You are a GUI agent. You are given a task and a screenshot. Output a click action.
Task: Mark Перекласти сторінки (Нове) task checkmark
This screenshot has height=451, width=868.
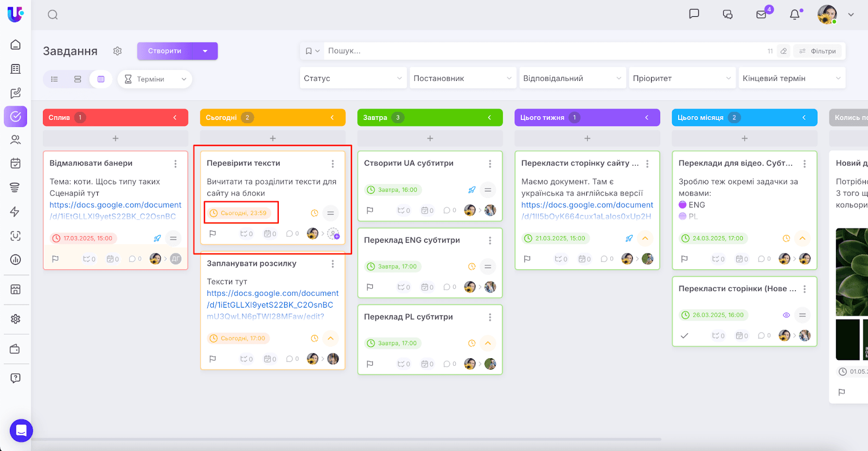coord(685,336)
